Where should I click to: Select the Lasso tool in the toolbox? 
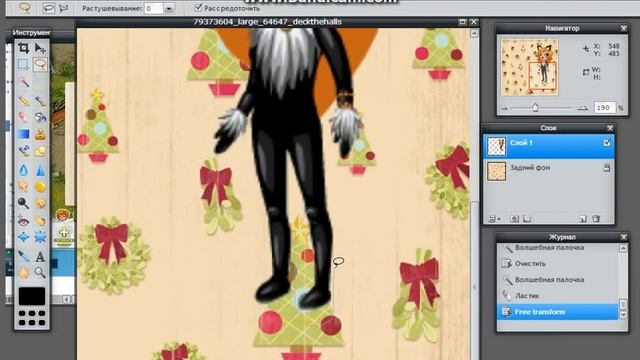click(x=40, y=64)
